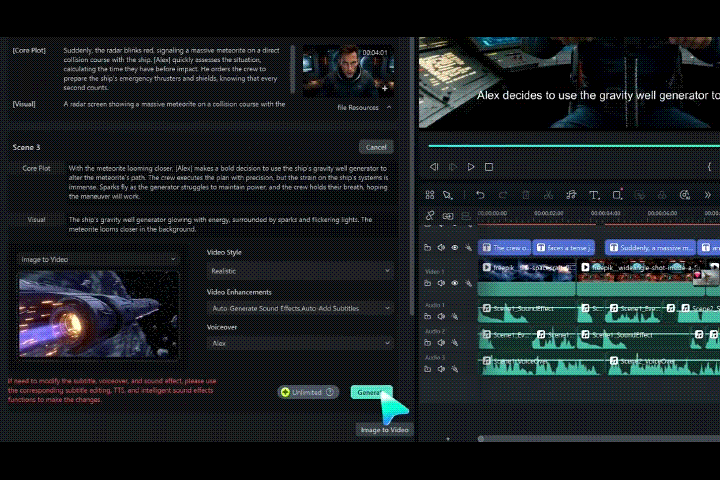Step forward one frame in preview
The image size is (720, 480).
452,167
